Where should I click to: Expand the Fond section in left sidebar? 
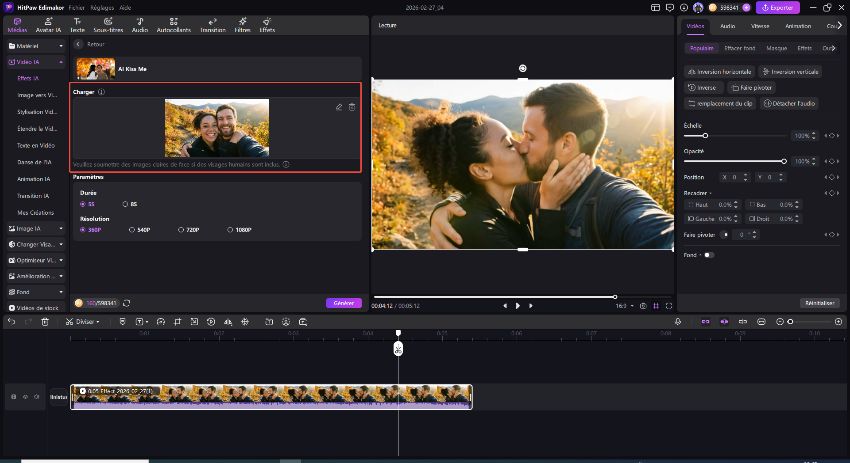36,292
